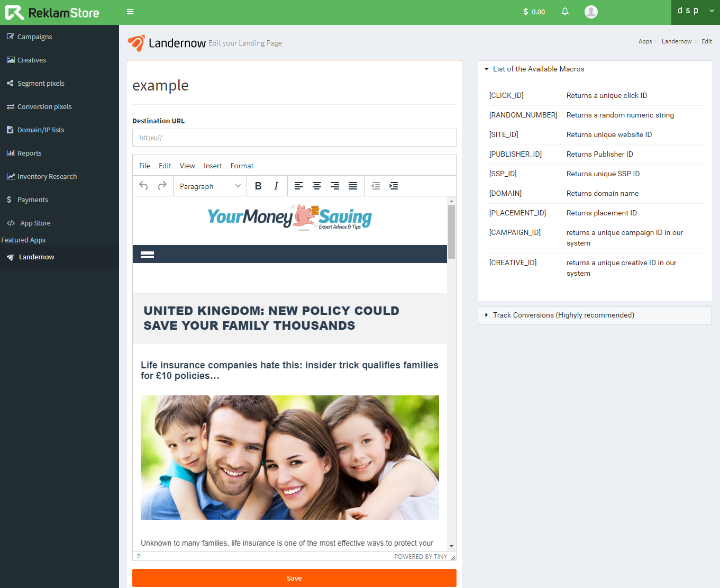Increase paragraph indent
This screenshot has width=720, height=588.
coord(394,186)
